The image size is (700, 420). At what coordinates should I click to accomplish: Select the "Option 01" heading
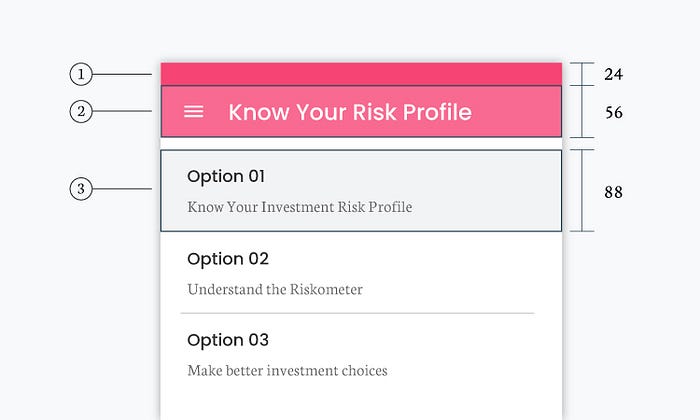(226, 176)
